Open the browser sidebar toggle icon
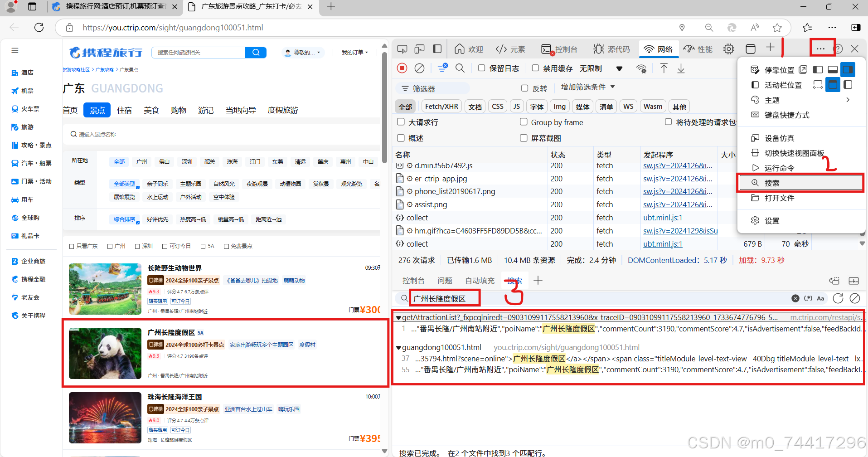 tap(856, 28)
